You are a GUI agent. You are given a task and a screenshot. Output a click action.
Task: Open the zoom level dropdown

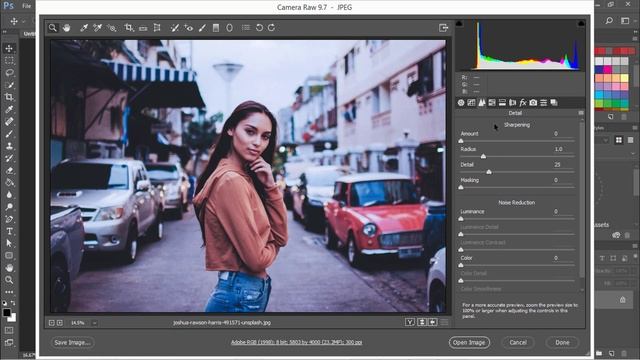(94, 323)
